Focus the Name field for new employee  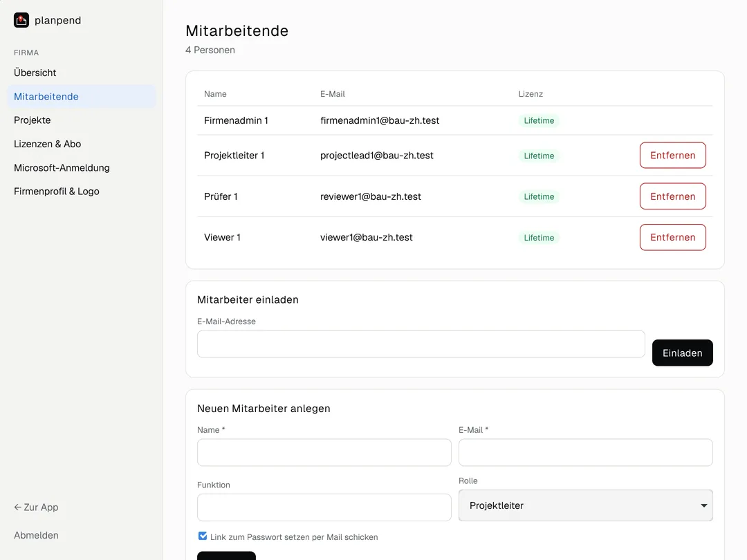(x=324, y=452)
